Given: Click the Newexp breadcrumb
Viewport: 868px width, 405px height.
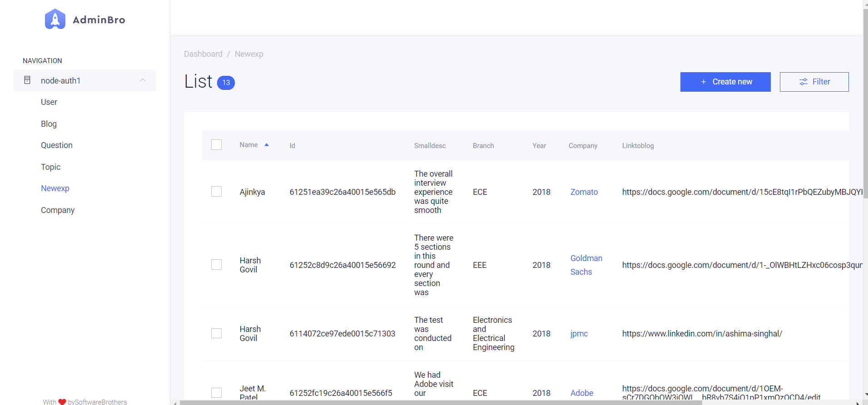Looking at the screenshot, I should (249, 54).
